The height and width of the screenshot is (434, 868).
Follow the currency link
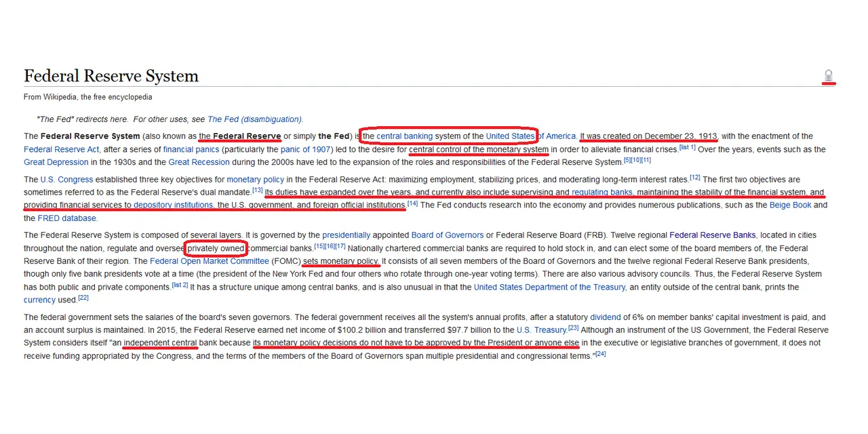click(x=39, y=300)
